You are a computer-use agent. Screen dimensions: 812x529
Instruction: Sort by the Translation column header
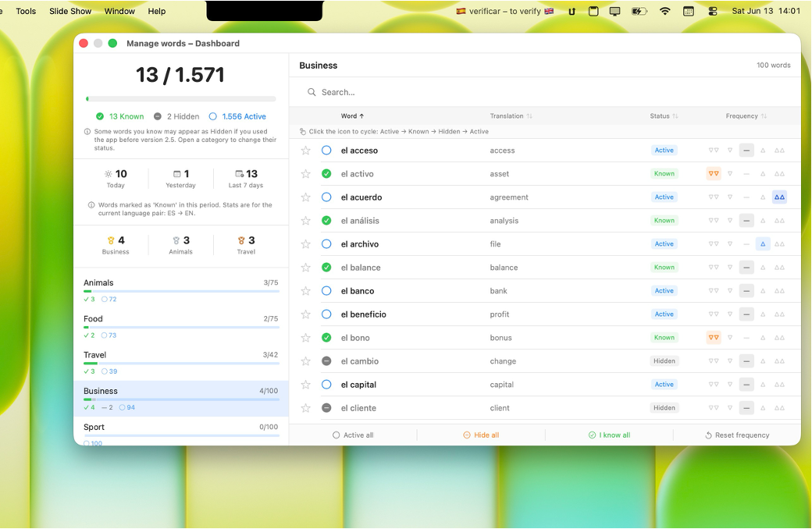[511, 116]
